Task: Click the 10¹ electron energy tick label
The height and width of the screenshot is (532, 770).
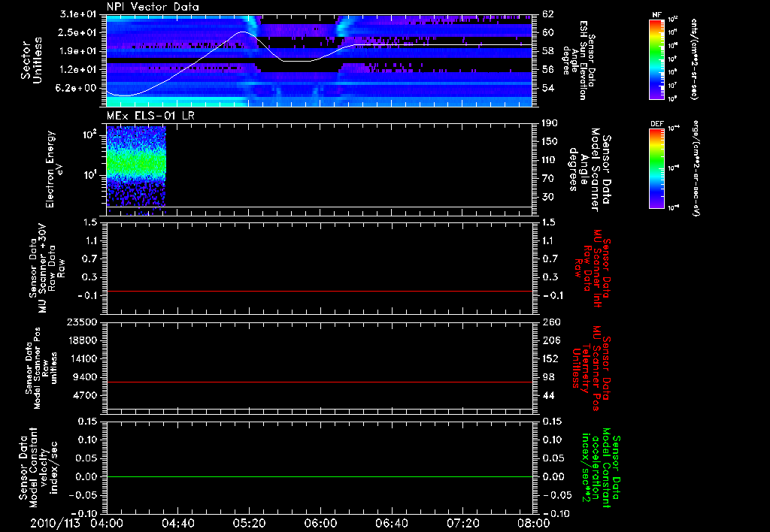Action: tap(89, 175)
